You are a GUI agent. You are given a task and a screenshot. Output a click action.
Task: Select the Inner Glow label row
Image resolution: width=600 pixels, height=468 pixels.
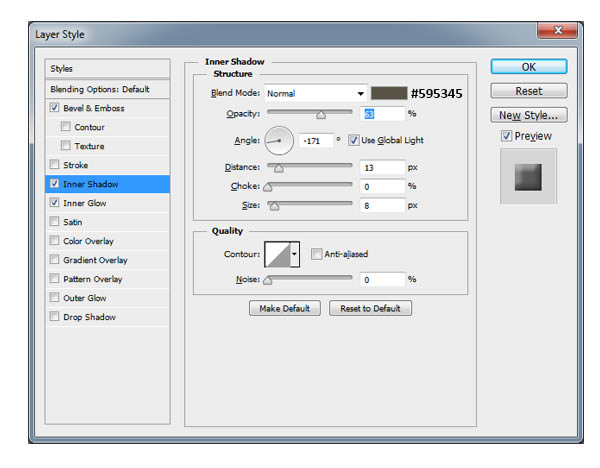107,203
